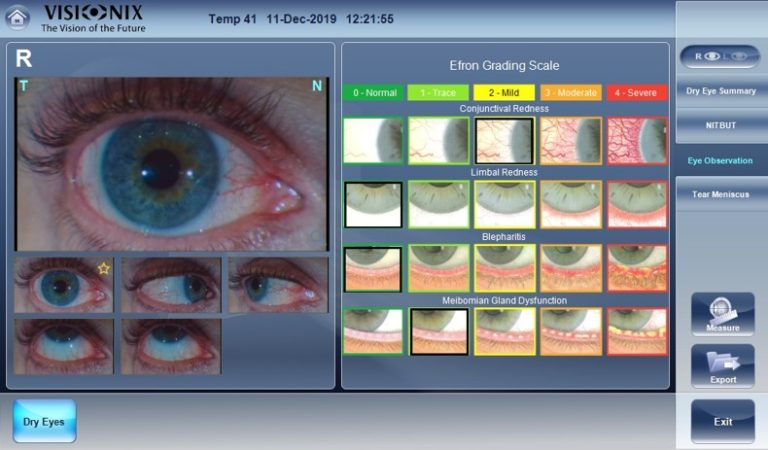Select trace meibomian gland dysfunction image
The image size is (768, 450).
point(439,331)
